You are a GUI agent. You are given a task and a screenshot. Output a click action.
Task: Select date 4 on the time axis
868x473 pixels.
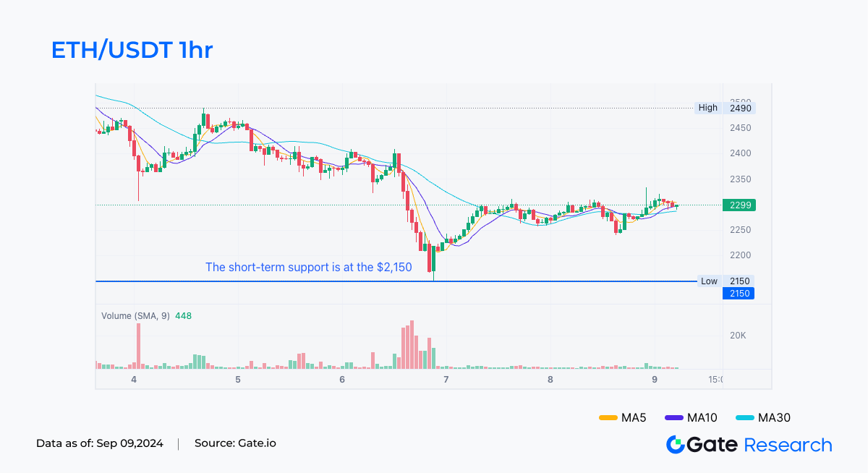pyautogui.click(x=134, y=380)
